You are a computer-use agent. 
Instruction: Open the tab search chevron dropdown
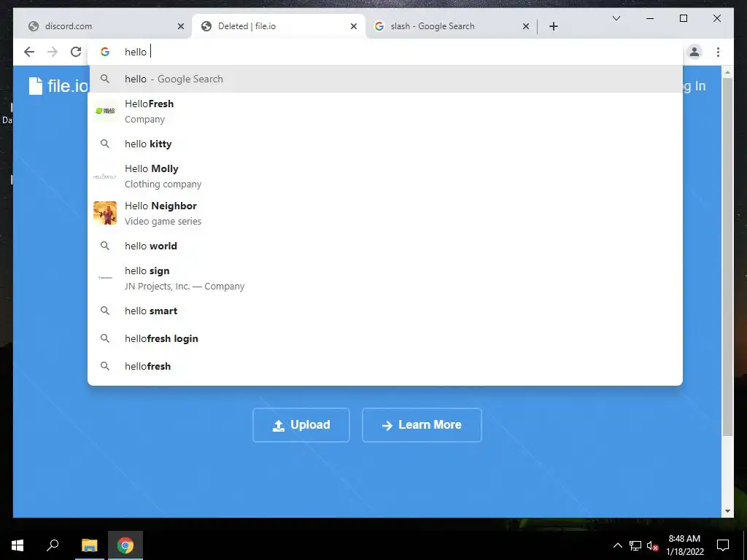tap(616, 18)
